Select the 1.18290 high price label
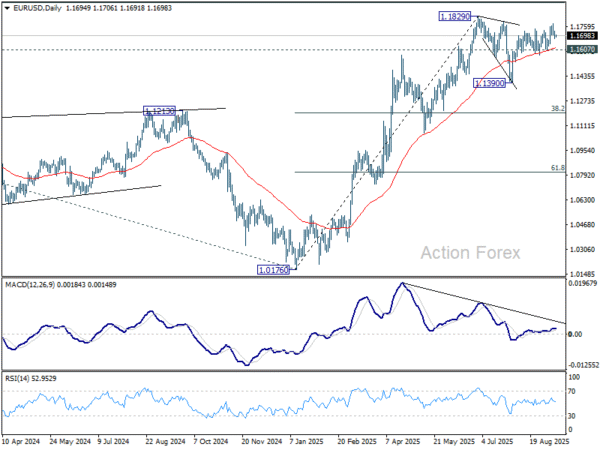The height and width of the screenshot is (450, 600). (x=455, y=17)
